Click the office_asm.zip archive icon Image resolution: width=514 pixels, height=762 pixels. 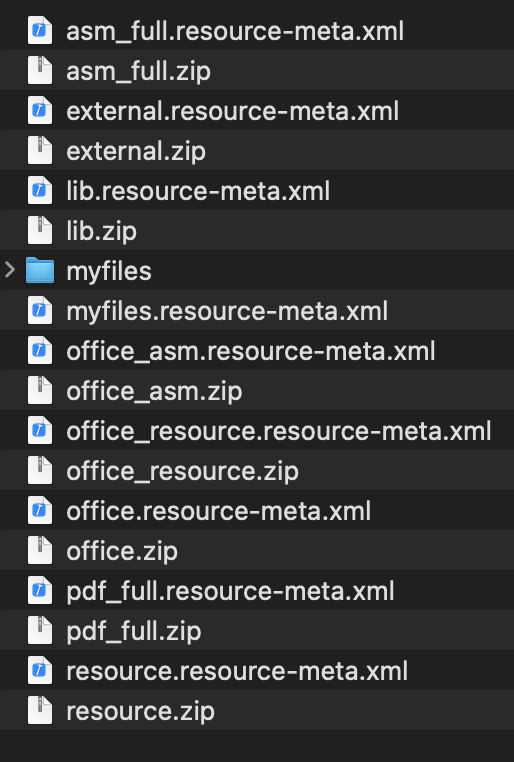click(40, 390)
